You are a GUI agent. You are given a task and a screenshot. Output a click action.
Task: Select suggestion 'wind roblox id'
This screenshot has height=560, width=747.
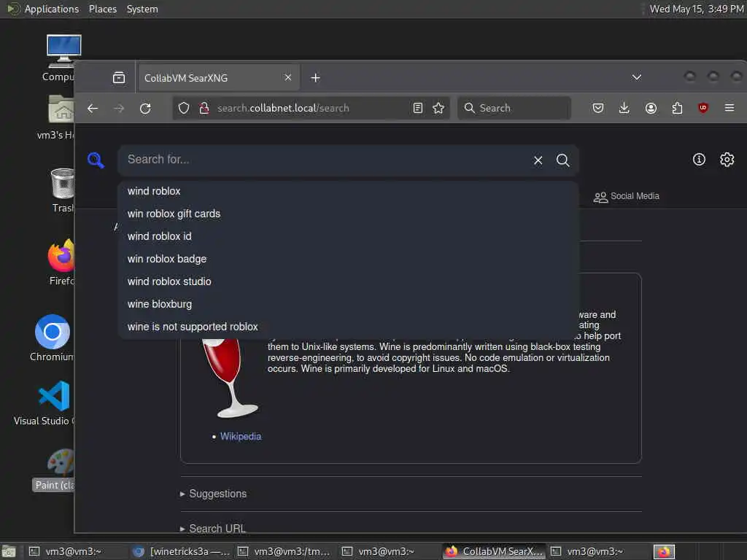pyautogui.click(x=348, y=236)
